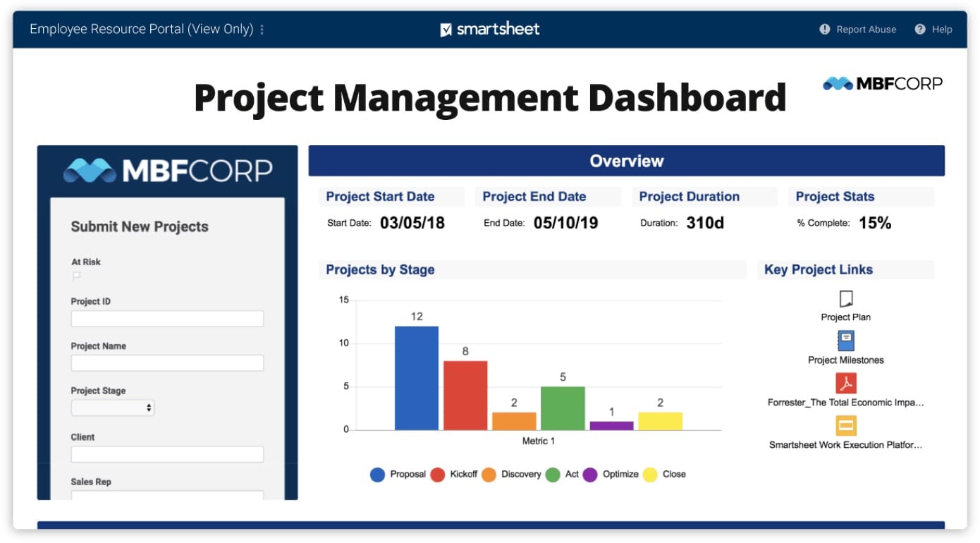Expand the Project Stage dropdown
Viewport: 980px width, 543px height.
pyautogui.click(x=113, y=408)
